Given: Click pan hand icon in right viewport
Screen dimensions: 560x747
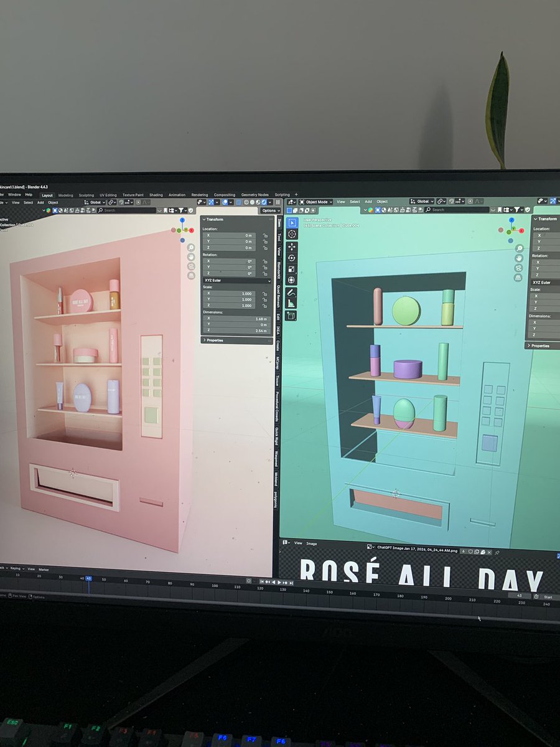Looking at the screenshot, I should pyautogui.click(x=518, y=258).
